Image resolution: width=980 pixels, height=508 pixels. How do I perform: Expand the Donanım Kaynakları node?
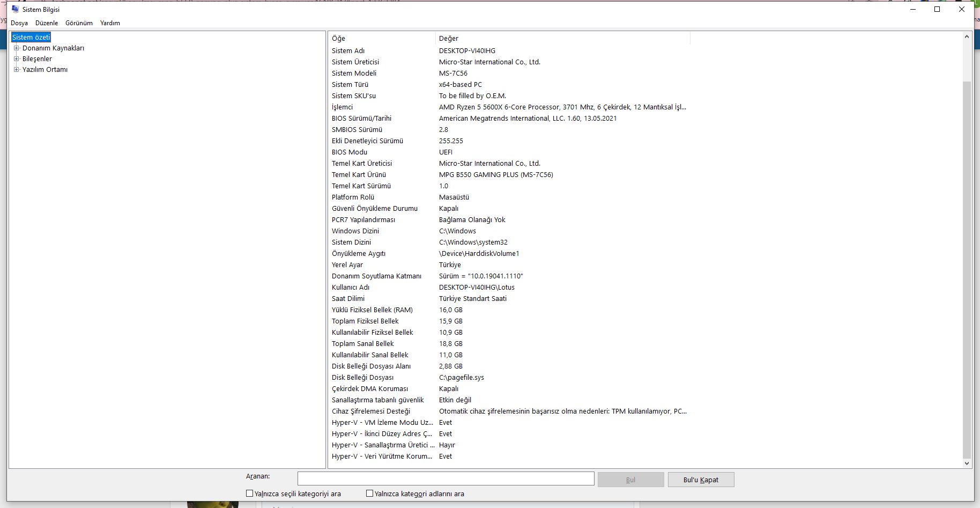coord(17,48)
